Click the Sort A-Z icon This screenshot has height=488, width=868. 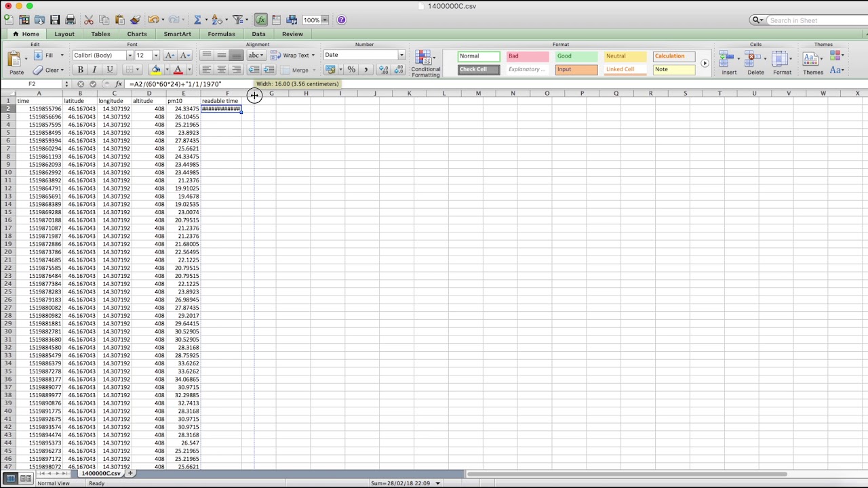coord(216,20)
